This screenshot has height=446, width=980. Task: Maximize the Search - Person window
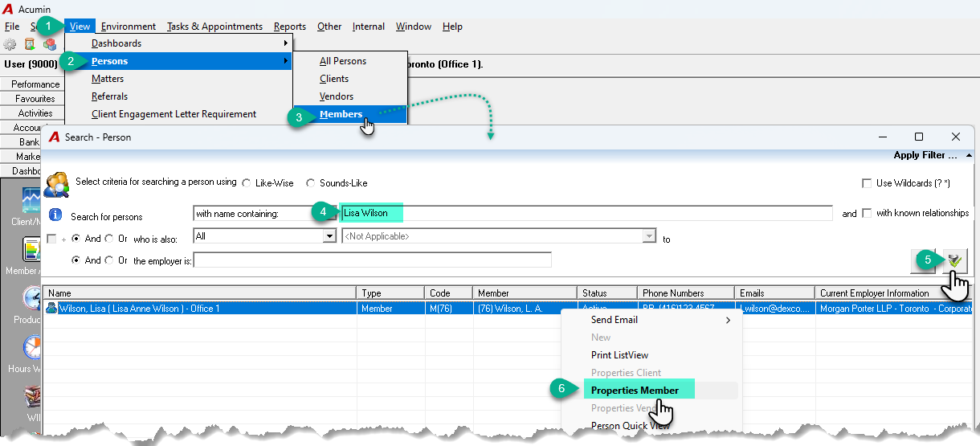click(919, 137)
